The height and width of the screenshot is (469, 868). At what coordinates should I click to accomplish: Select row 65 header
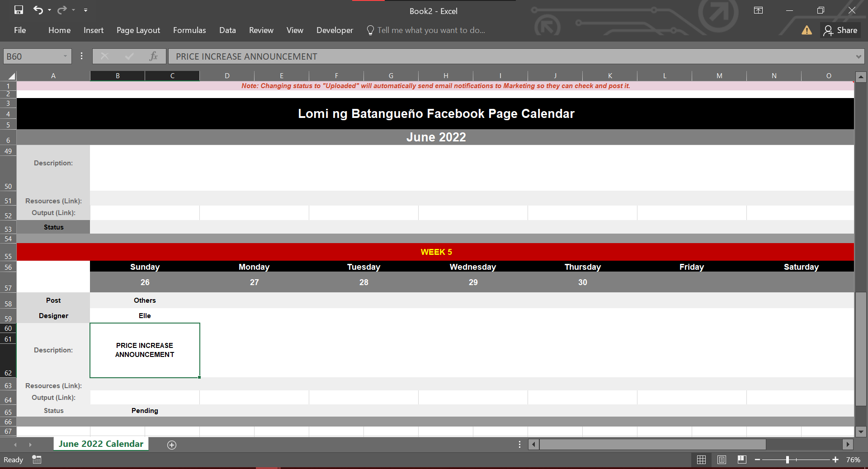click(x=8, y=411)
